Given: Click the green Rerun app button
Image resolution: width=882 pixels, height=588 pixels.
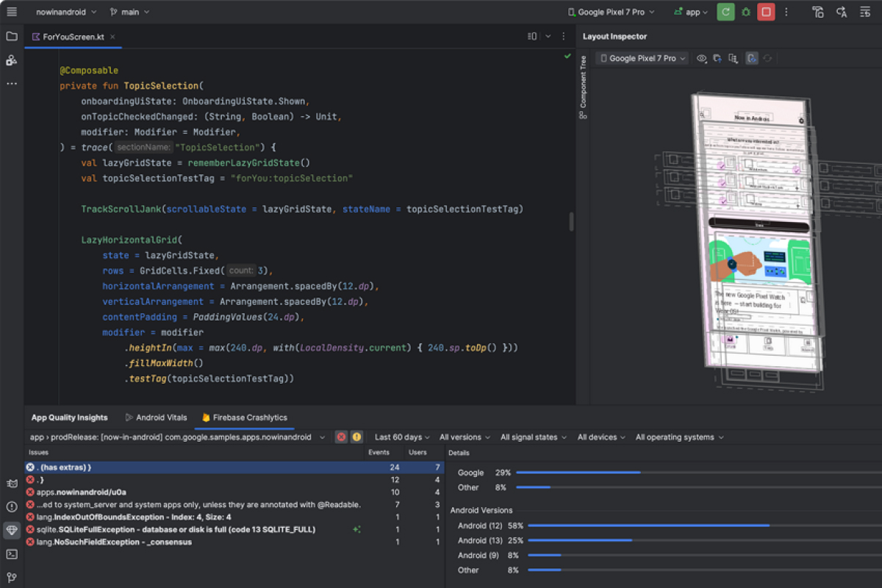Looking at the screenshot, I should [725, 12].
